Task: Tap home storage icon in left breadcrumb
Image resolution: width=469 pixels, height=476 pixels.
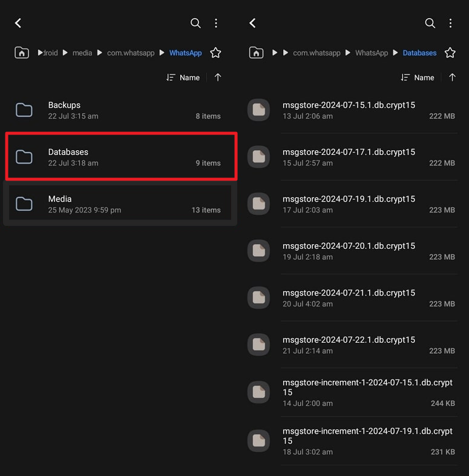Action: click(22, 53)
